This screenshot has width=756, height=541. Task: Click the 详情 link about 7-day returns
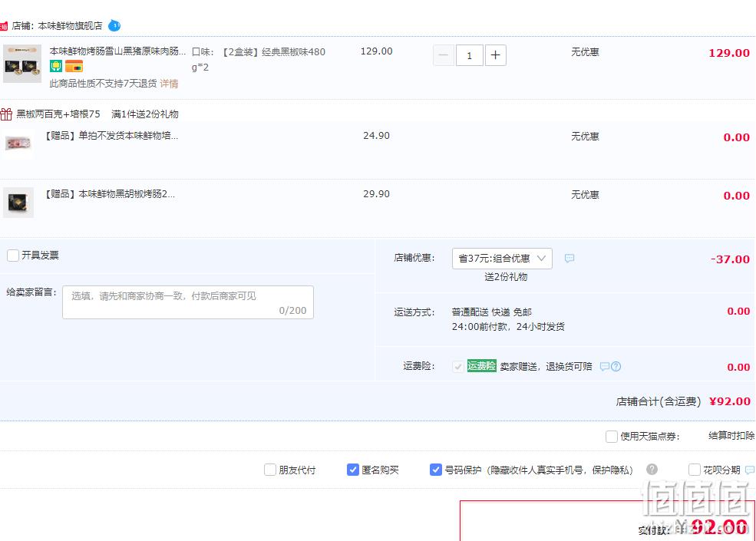(169, 84)
